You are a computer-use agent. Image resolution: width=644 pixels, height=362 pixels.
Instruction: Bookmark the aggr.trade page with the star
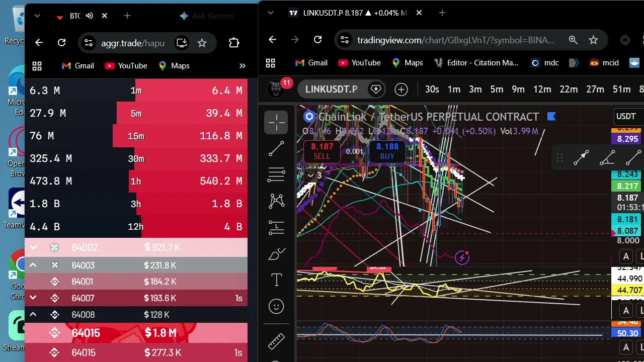click(x=202, y=43)
